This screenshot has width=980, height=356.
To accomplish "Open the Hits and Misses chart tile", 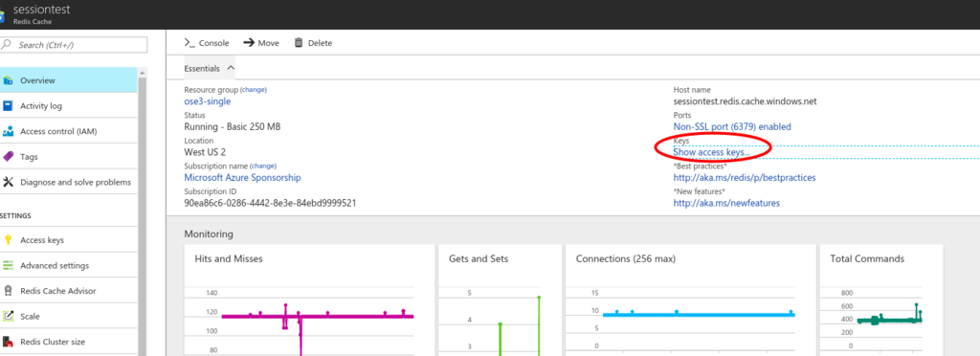I will tap(309, 300).
